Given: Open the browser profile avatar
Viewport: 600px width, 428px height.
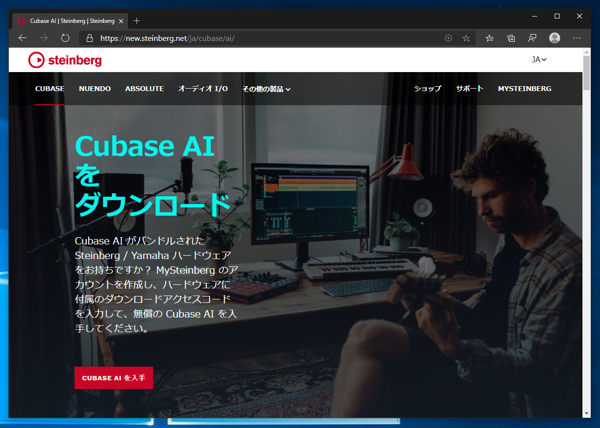Looking at the screenshot, I should coord(554,38).
